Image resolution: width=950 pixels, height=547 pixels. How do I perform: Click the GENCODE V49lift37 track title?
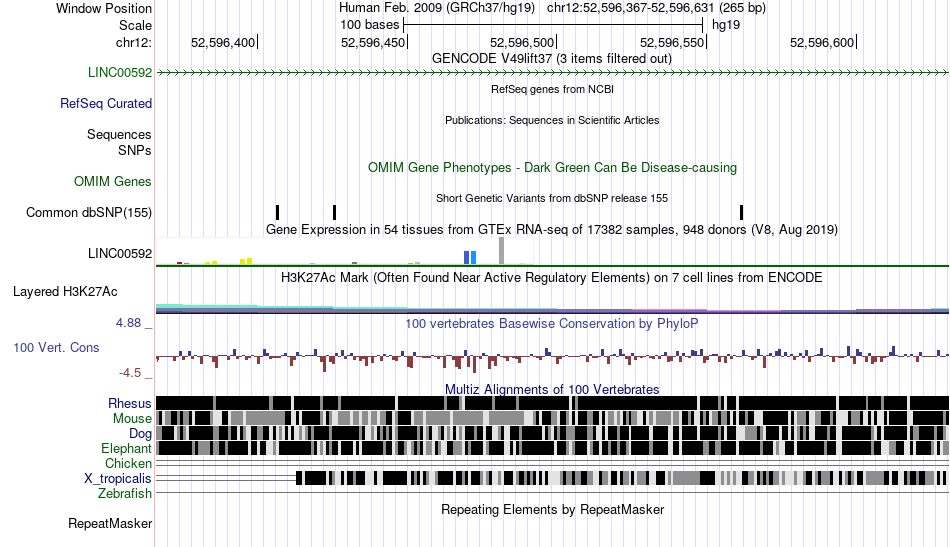click(x=552, y=59)
